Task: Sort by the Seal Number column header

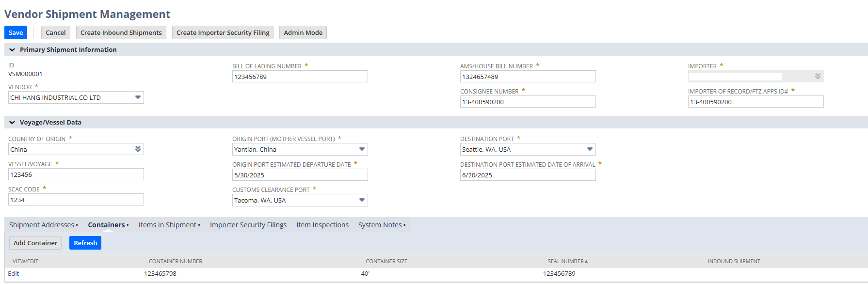Action: (567, 261)
